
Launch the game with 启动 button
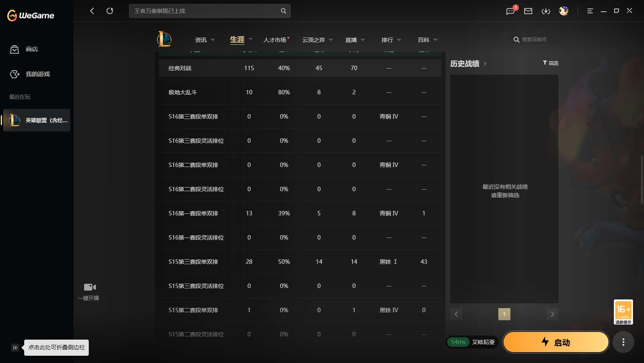point(556,342)
